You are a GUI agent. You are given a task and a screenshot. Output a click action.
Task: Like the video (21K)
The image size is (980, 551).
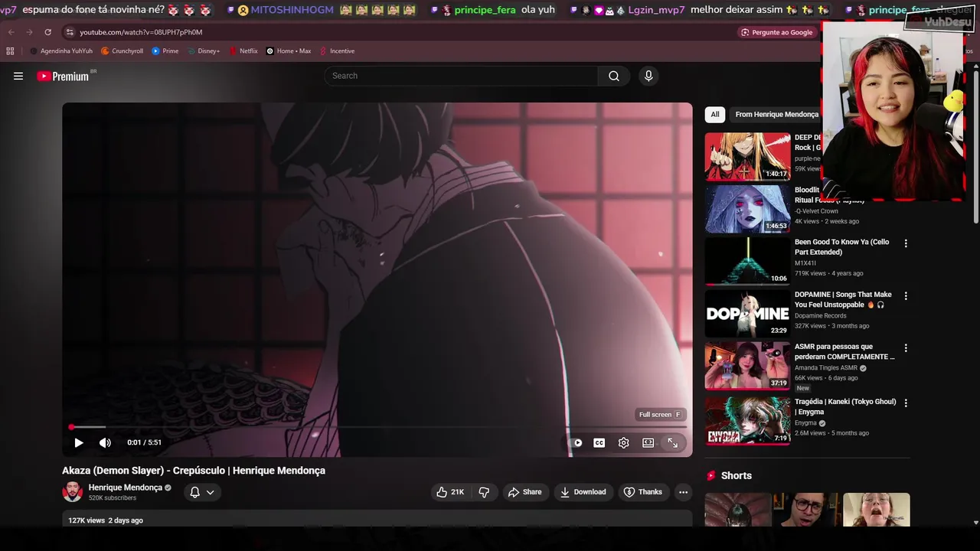pyautogui.click(x=450, y=492)
